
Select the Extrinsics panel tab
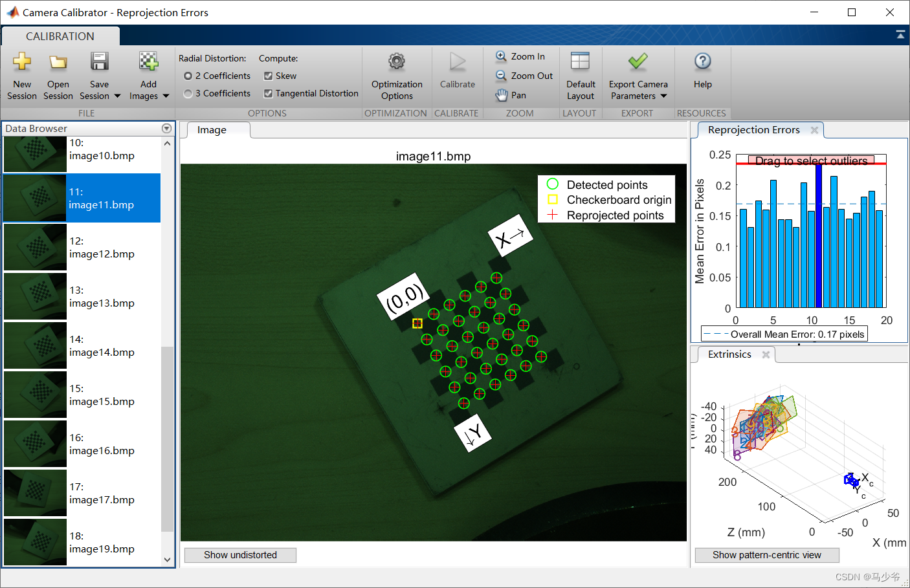(x=729, y=354)
